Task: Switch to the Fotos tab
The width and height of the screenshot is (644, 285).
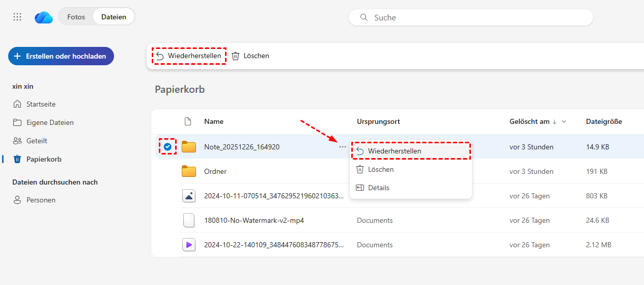Action: [76, 17]
